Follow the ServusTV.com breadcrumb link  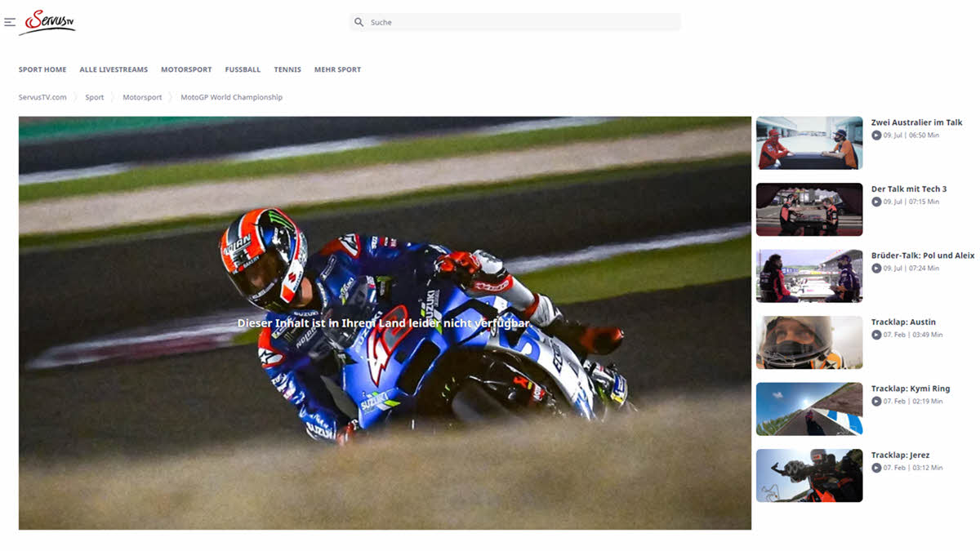[x=42, y=97]
